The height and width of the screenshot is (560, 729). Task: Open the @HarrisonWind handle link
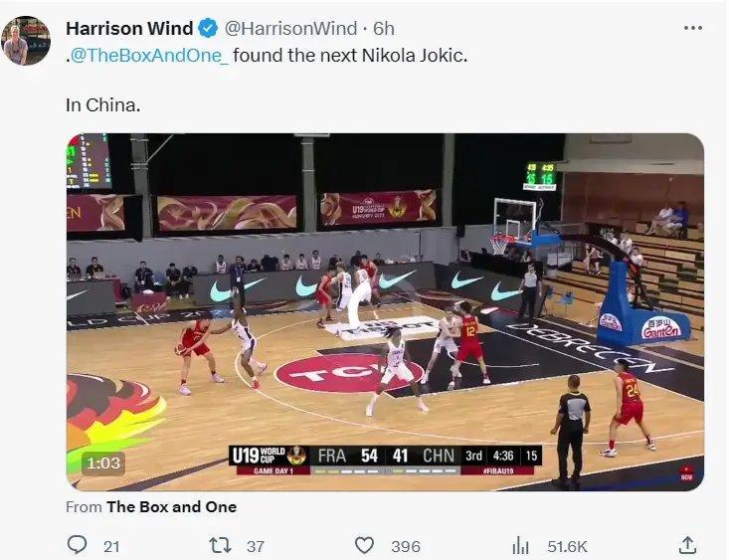pyautogui.click(x=290, y=29)
